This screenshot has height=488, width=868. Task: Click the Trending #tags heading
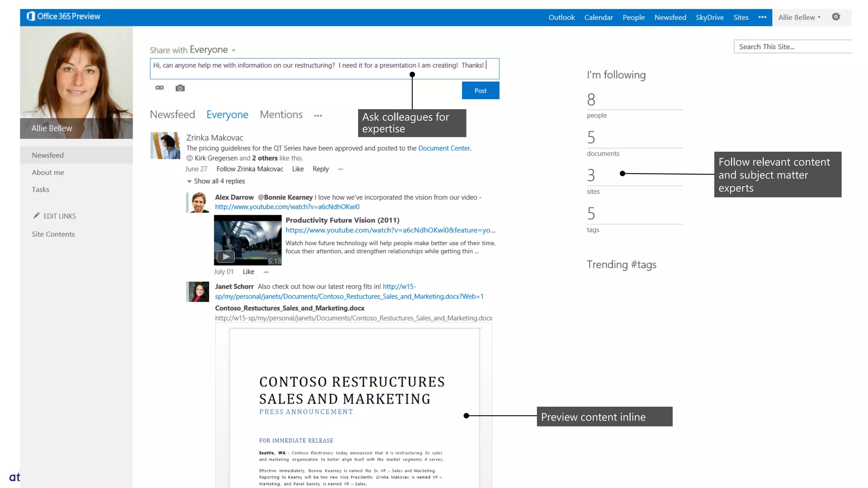click(x=621, y=265)
